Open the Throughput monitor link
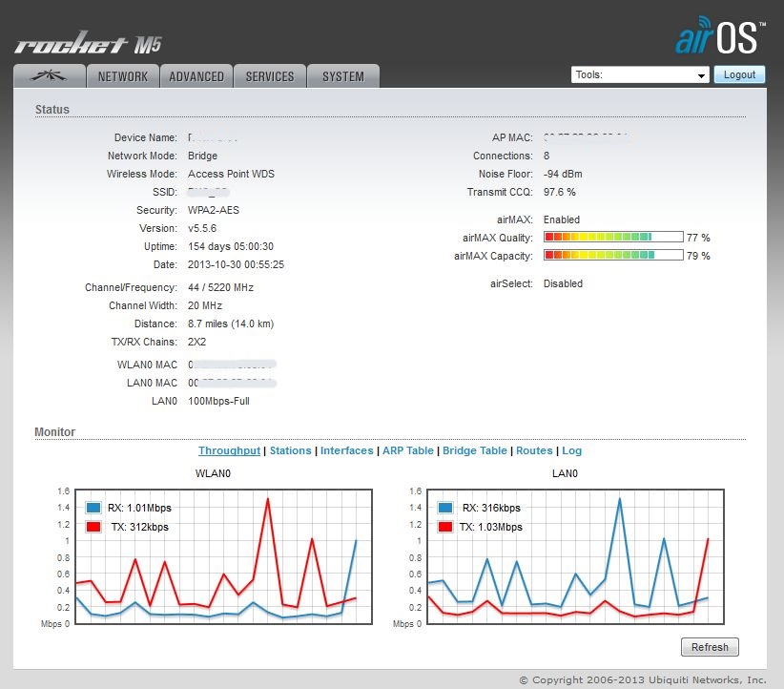Viewport: 784px width, 689px height. point(230,450)
